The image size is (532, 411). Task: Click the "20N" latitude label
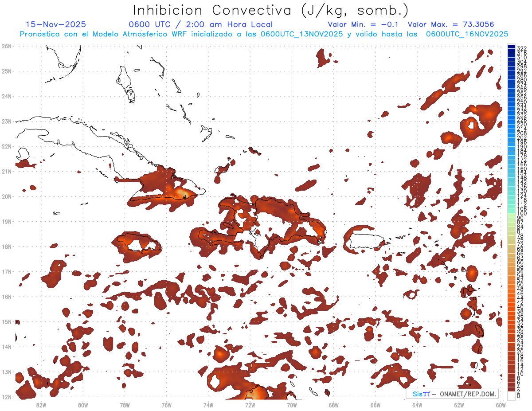click(x=7, y=196)
